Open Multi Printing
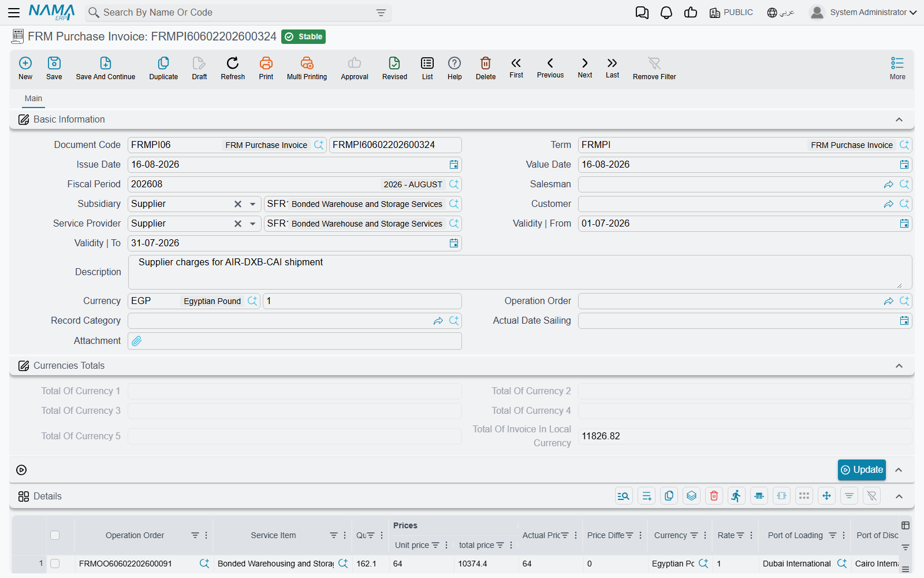924x578 pixels. coord(307,68)
